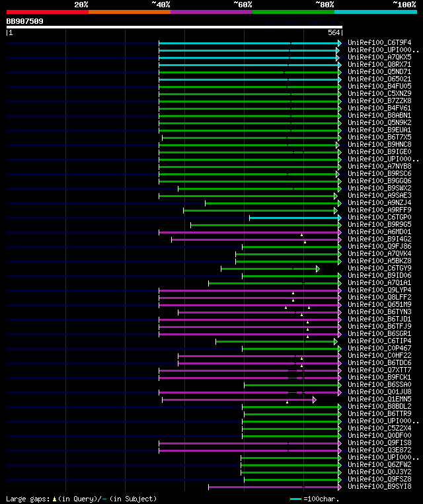Select hit label UniRef100_B9I4G2
The height and width of the screenshot is (504, 423).
(x=379, y=239)
